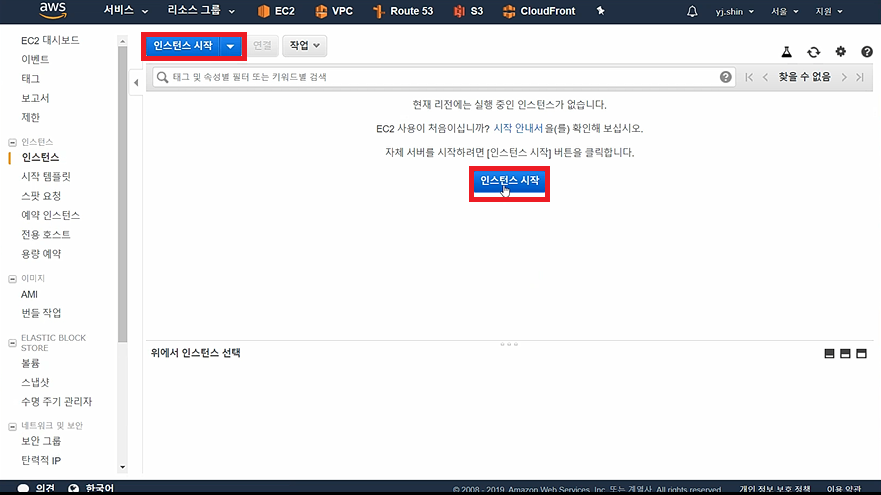Refresh the instance list
Image resolution: width=881 pixels, height=495 pixels.
pyautogui.click(x=814, y=52)
